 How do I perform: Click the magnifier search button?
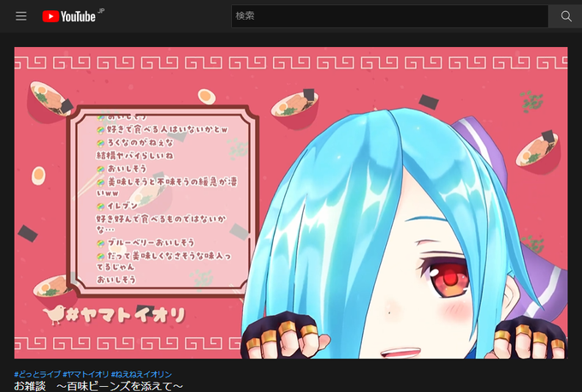pyautogui.click(x=565, y=16)
